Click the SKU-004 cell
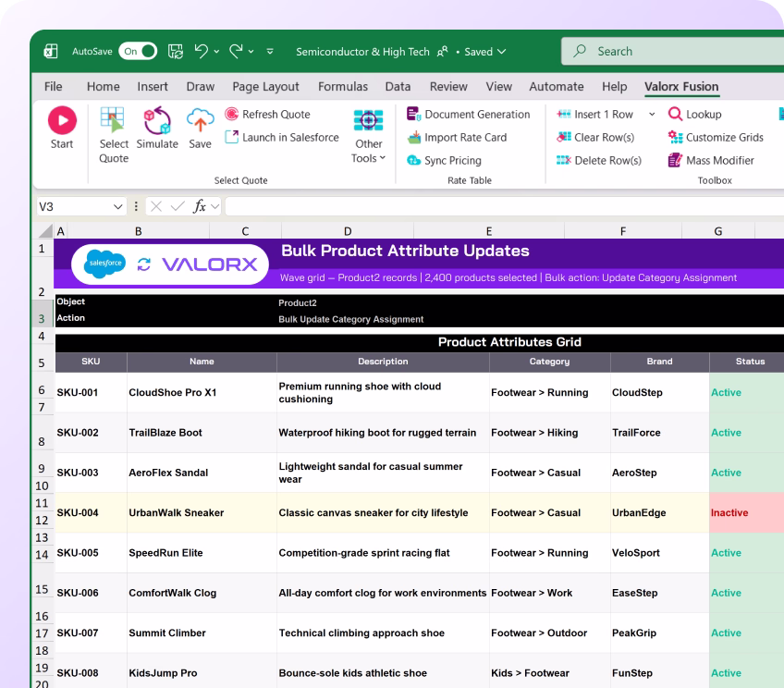 pyautogui.click(x=91, y=512)
